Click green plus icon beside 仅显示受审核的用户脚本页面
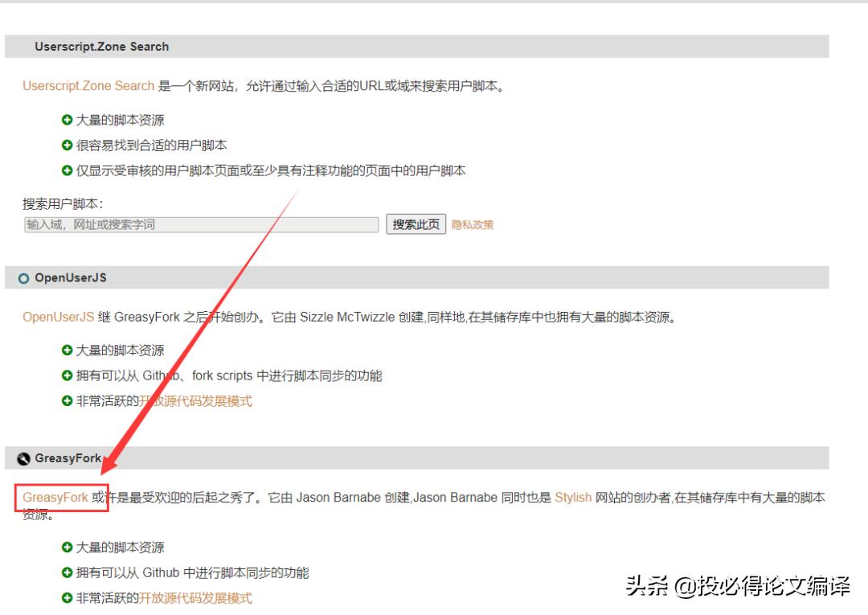The width and height of the screenshot is (868, 615). 67,170
